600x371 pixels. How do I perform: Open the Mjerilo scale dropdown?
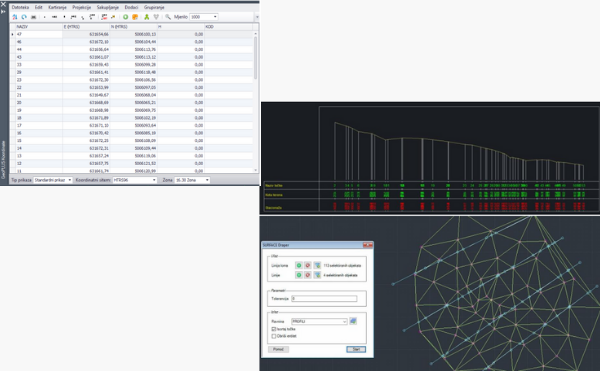(x=204, y=17)
